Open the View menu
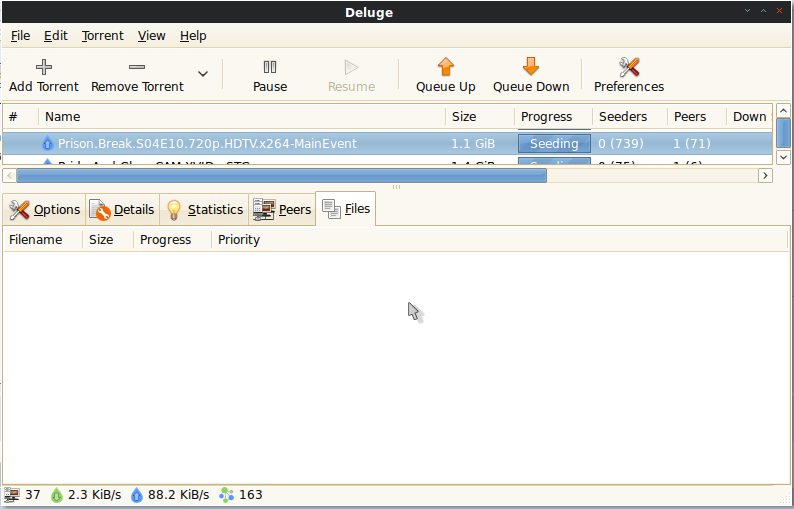The width and height of the screenshot is (794, 509). (x=151, y=36)
